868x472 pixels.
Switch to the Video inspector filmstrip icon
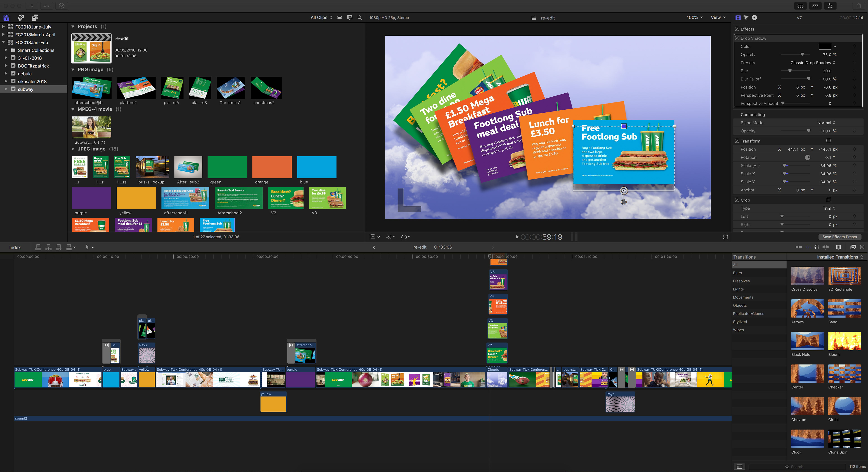[x=738, y=18]
